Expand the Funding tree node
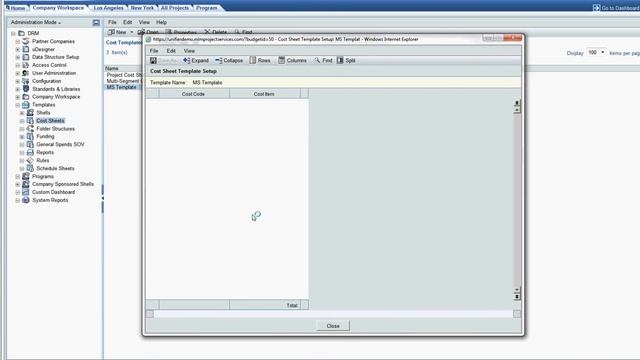The width and height of the screenshot is (640, 360). pyautogui.click(x=22, y=137)
